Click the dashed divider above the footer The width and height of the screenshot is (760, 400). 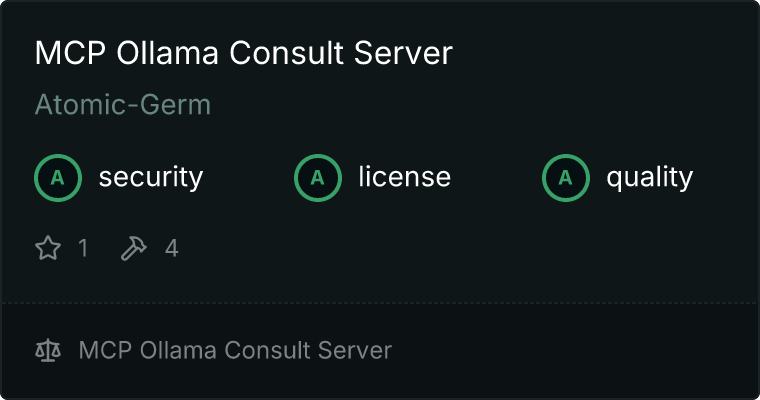(380, 302)
